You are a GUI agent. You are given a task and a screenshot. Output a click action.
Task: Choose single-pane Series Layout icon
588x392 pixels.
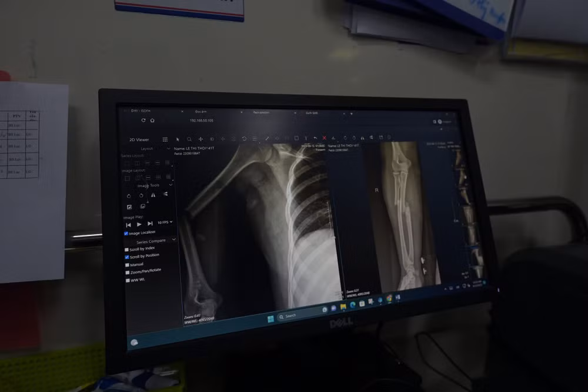(127, 163)
